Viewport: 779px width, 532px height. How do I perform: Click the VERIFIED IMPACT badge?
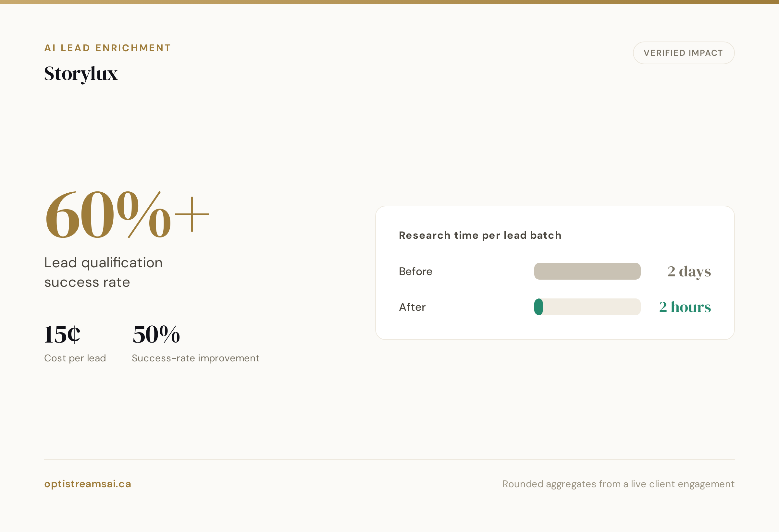pyautogui.click(x=684, y=53)
